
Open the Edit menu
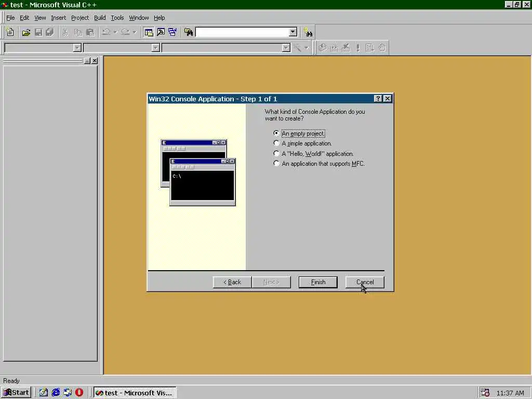pyautogui.click(x=24, y=18)
